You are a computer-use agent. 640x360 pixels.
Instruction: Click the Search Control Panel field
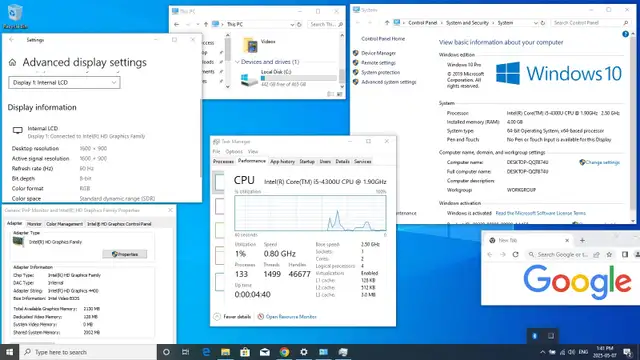coord(589,23)
